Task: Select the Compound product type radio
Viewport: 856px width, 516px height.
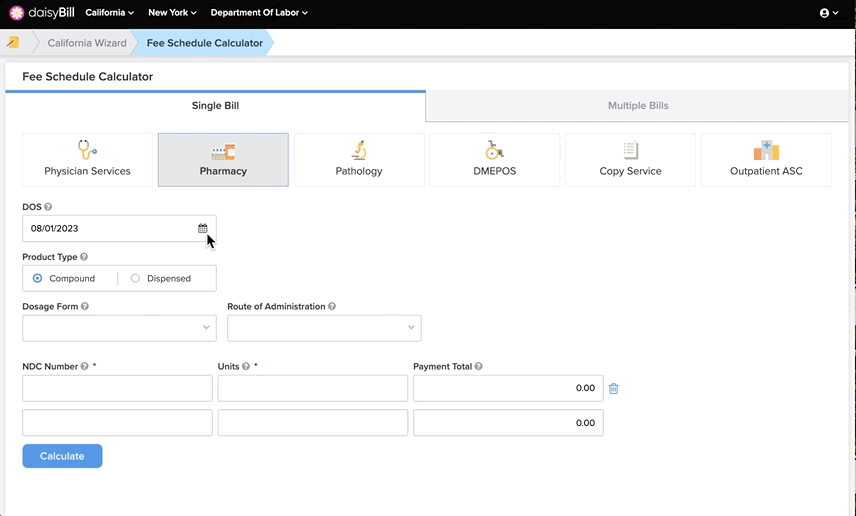Action: (x=37, y=278)
